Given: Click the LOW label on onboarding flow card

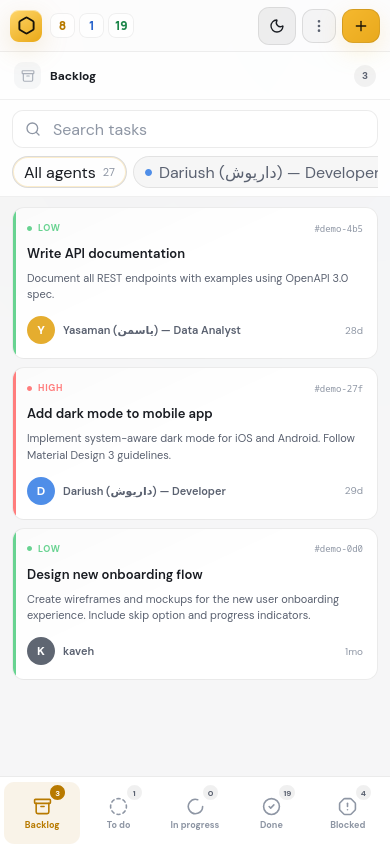Looking at the screenshot, I should tap(48, 548).
